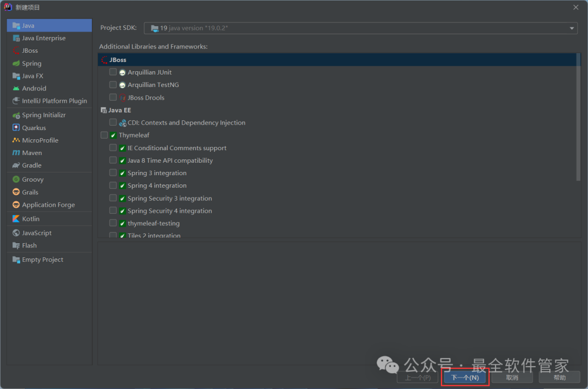The height and width of the screenshot is (389, 588).
Task: Click the 上一个(P) previous button
Action: pos(418,378)
